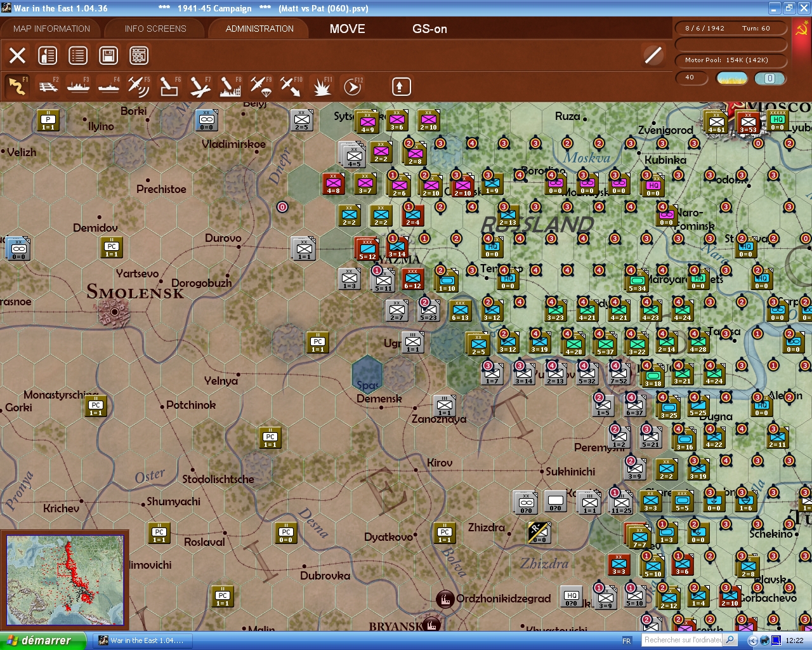
Task: Click the Soviet hammer and sickle flag
Action: coord(801,29)
